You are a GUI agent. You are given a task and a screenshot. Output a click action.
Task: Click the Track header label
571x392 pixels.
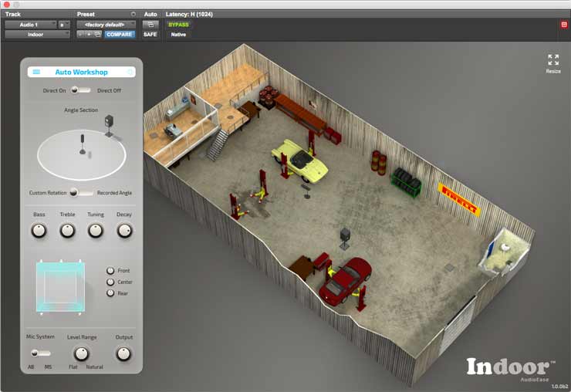[13, 14]
